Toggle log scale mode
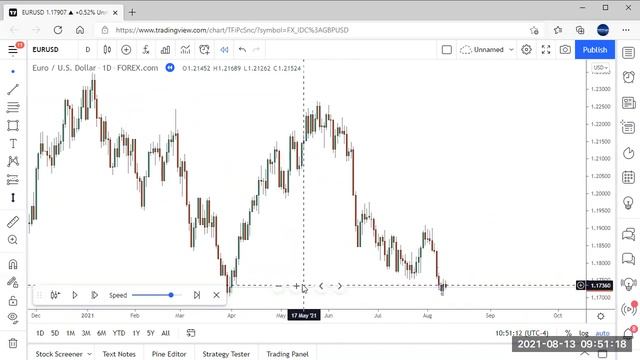The image size is (640, 360). 584,333
